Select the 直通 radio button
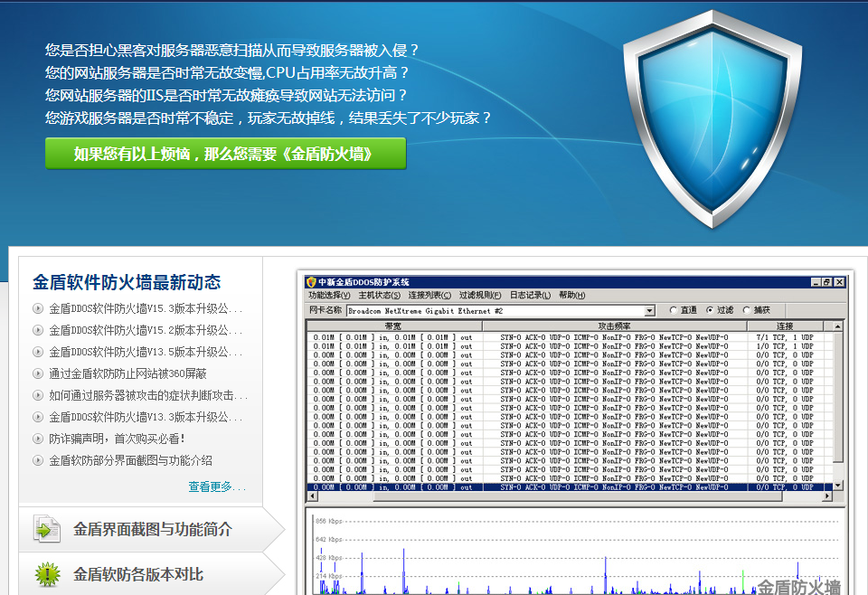868x595 pixels. (x=673, y=311)
